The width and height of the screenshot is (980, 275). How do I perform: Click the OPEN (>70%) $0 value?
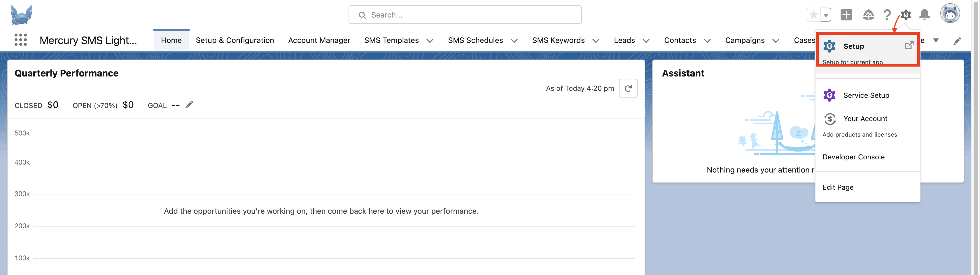pyautogui.click(x=128, y=105)
